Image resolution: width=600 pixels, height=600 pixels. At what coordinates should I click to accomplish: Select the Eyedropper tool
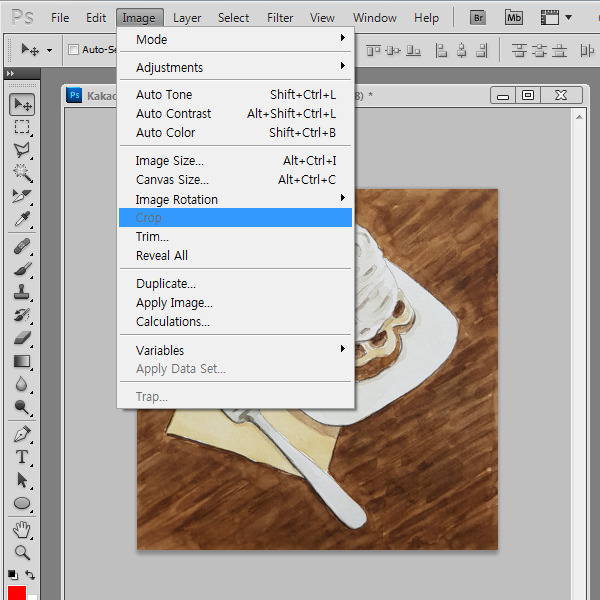tap(22, 219)
